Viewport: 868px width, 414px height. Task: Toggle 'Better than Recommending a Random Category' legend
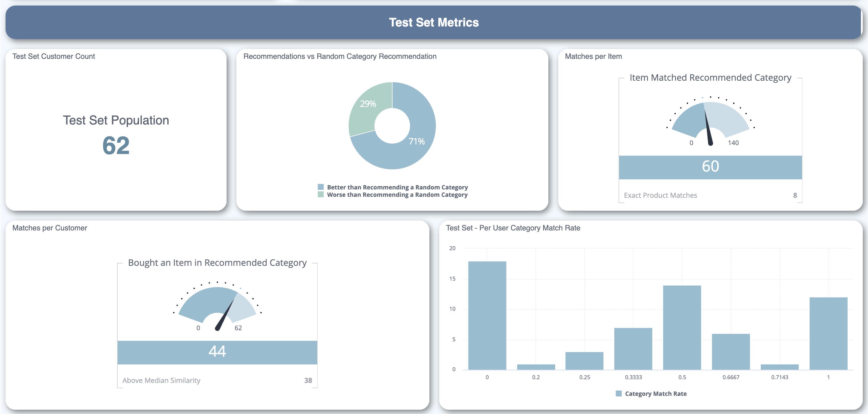397,187
